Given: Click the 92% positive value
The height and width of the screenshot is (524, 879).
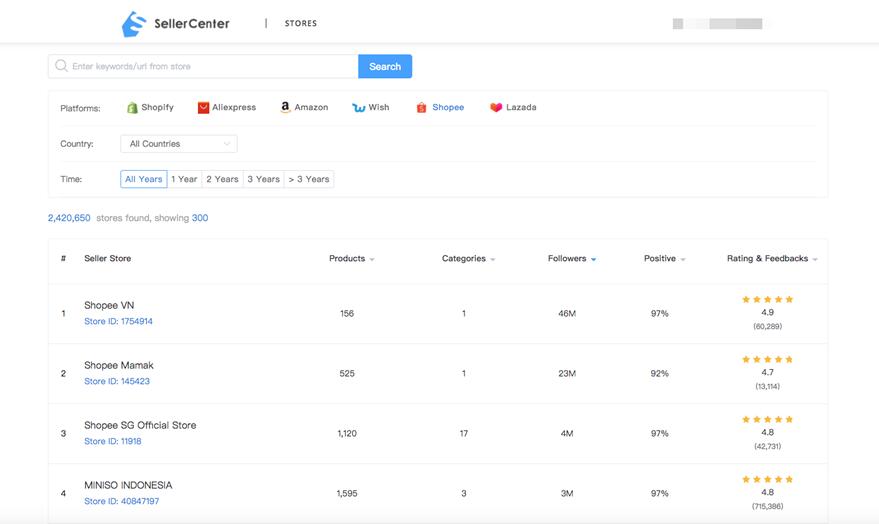Looking at the screenshot, I should [x=660, y=374].
